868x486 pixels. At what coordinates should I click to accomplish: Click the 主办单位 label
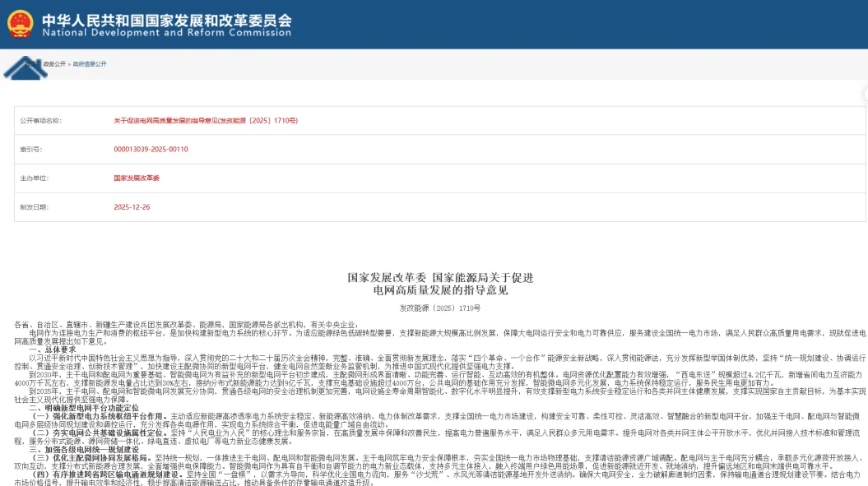pyautogui.click(x=35, y=178)
